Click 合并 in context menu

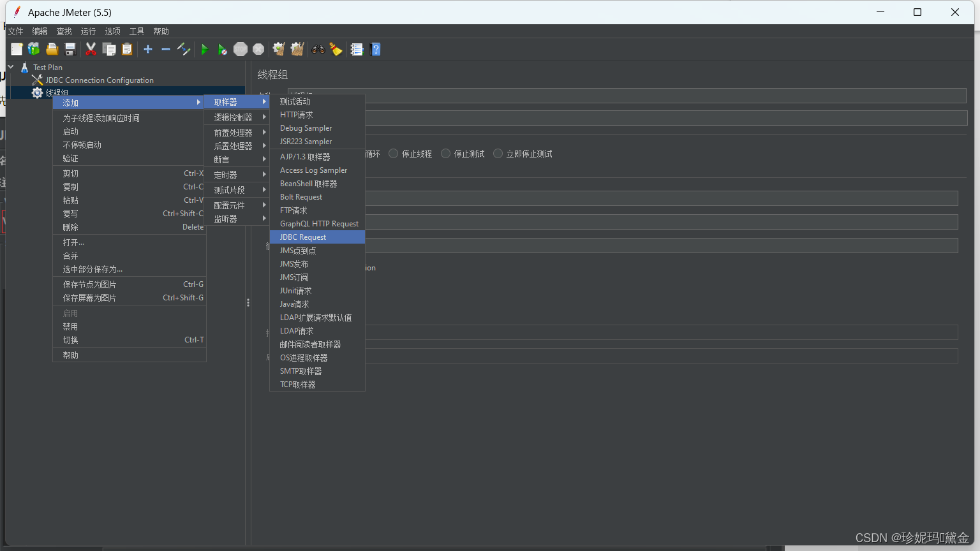pyautogui.click(x=130, y=256)
